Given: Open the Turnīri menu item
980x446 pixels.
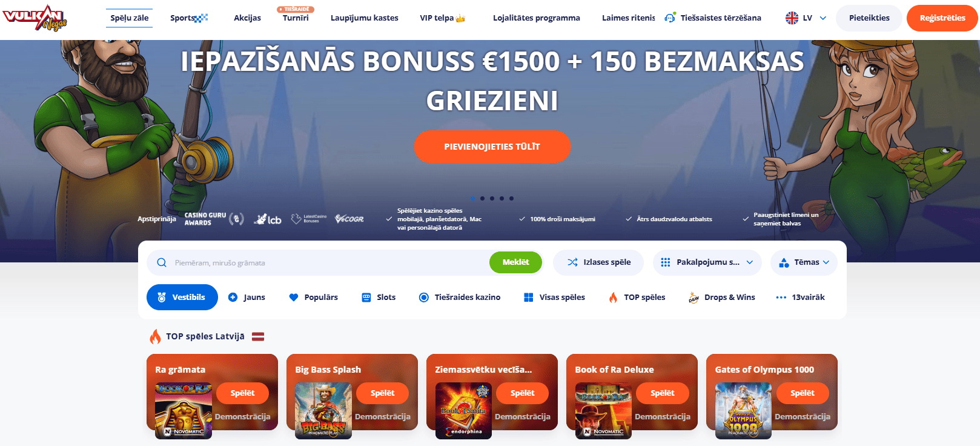Looking at the screenshot, I should pyautogui.click(x=296, y=18).
